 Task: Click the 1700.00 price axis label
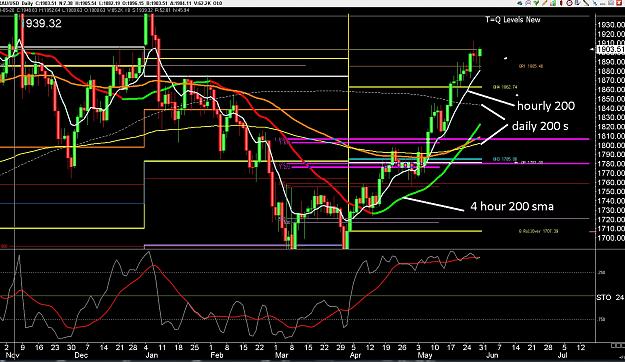click(610, 238)
